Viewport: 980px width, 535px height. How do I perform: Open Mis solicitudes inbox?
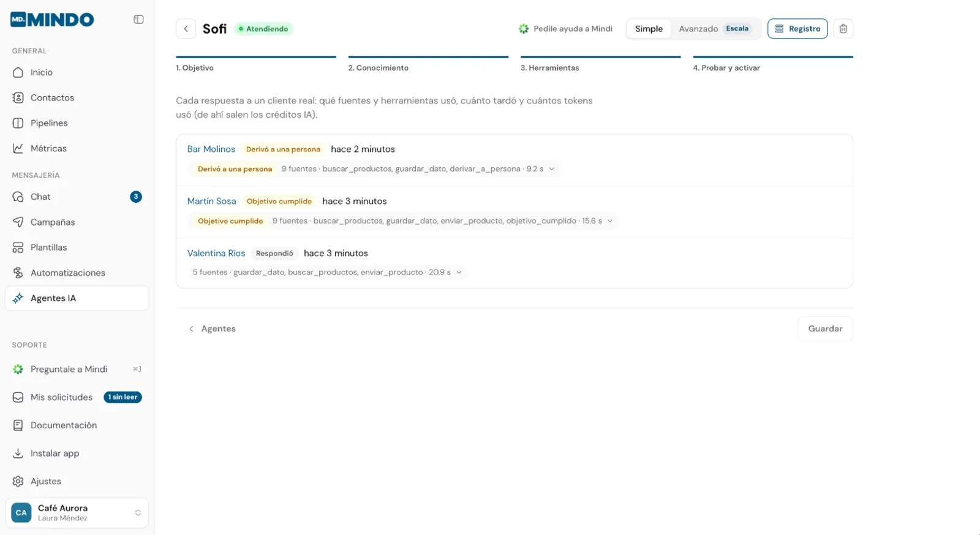coord(77,397)
